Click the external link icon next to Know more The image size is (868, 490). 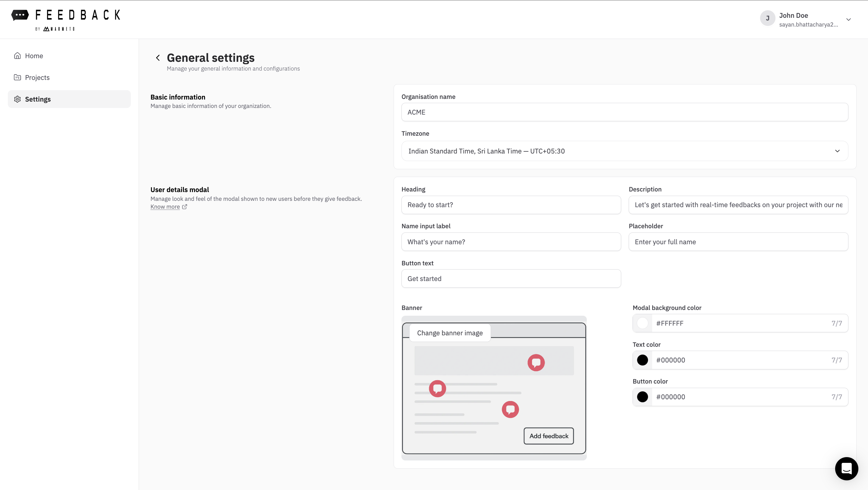pyautogui.click(x=185, y=207)
